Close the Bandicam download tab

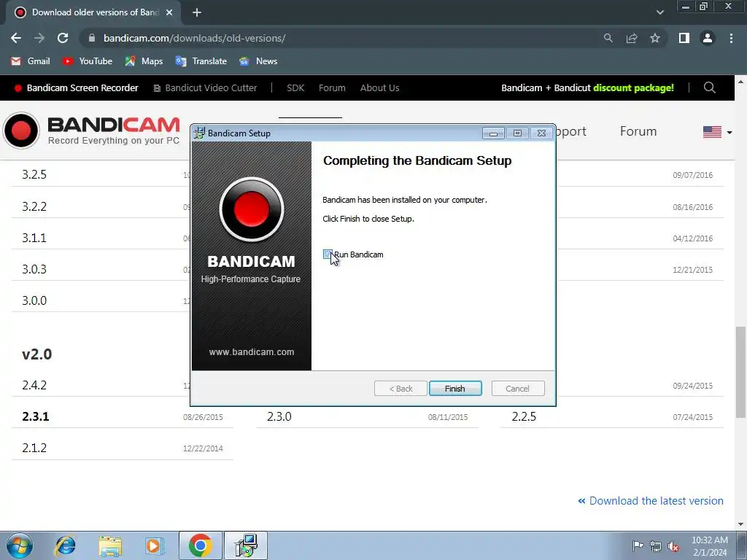(169, 12)
